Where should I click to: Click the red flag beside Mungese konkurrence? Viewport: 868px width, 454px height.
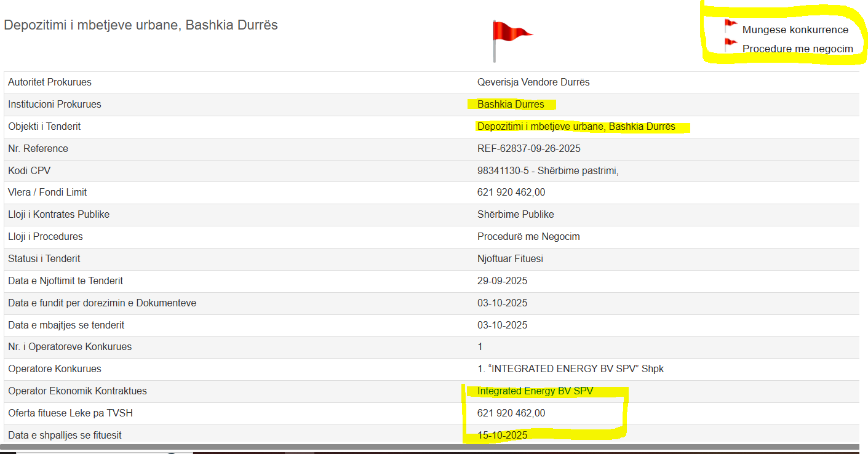(x=730, y=26)
